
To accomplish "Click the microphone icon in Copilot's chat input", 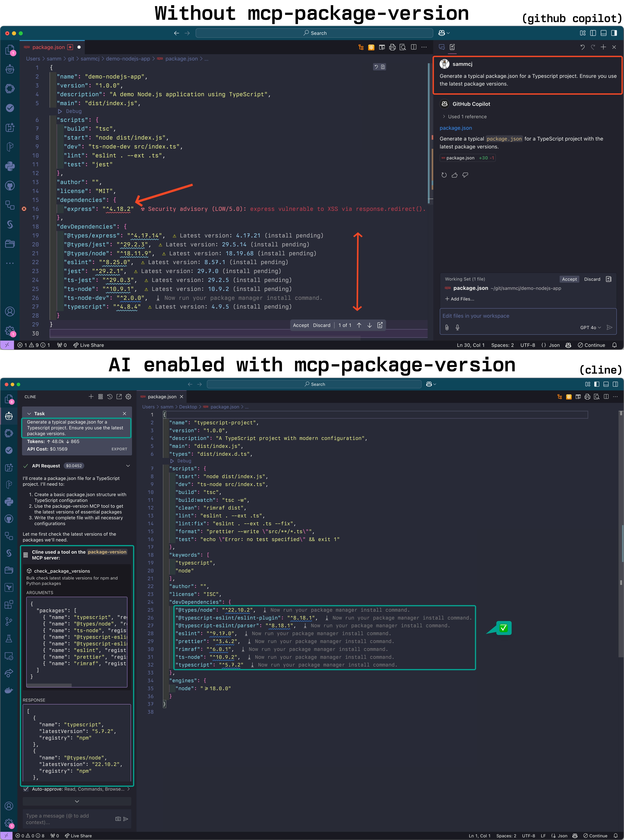I will 457,327.
